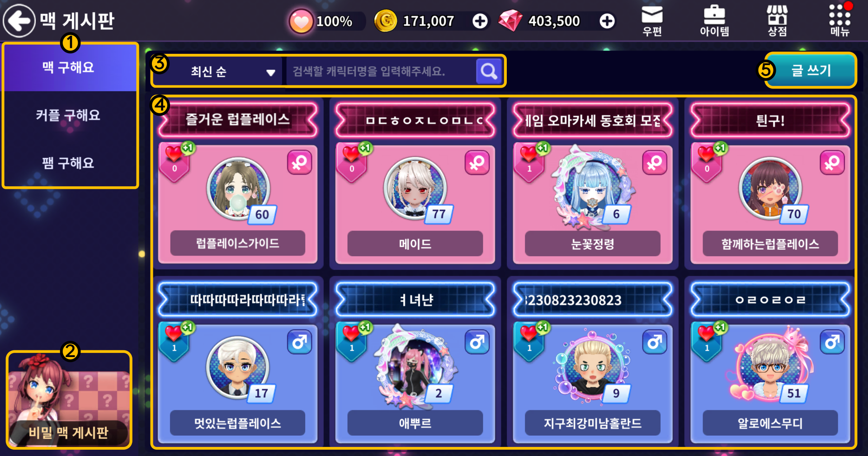Screen dimensions: 868x456
Task: Open the 메뉴 grid icon
Action: (x=840, y=21)
